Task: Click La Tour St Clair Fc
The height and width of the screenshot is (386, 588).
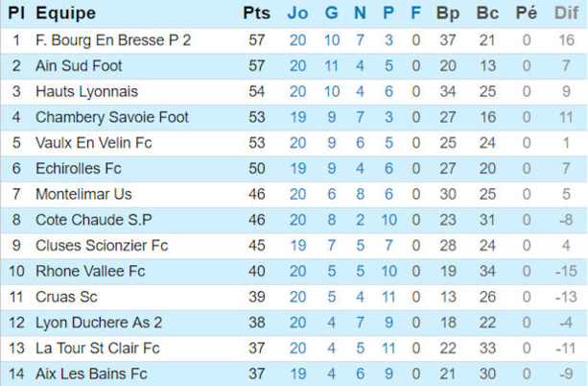Action: point(98,349)
